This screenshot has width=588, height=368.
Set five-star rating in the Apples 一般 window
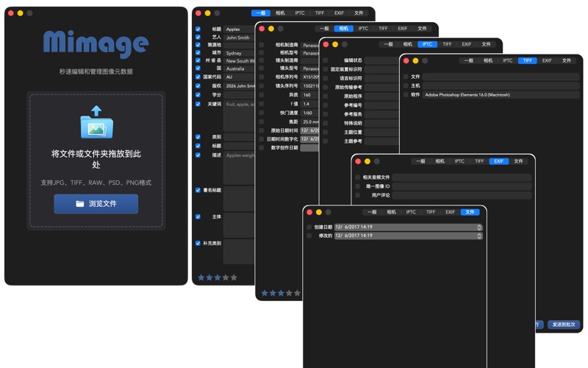[x=234, y=277]
